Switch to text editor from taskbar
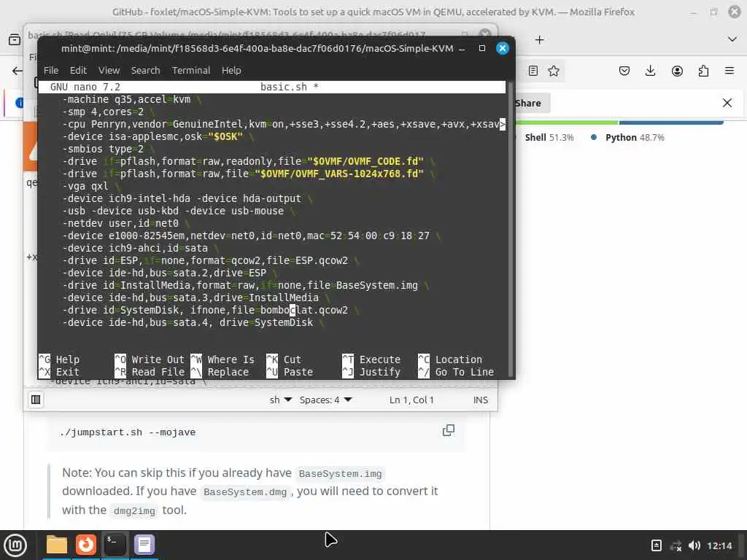Viewport: 747px width, 560px height. click(144, 545)
